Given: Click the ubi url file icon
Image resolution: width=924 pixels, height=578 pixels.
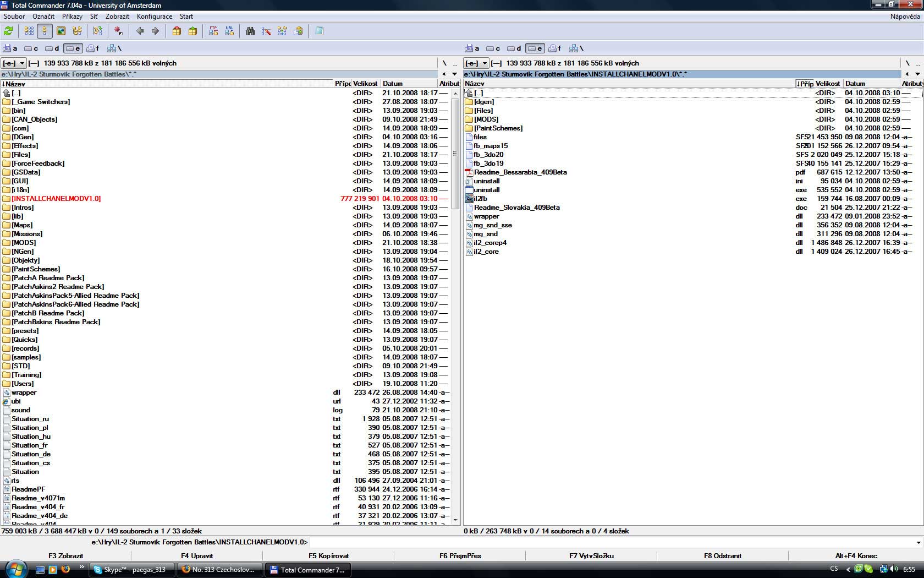Looking at the screenshot, I should (7, 401).
